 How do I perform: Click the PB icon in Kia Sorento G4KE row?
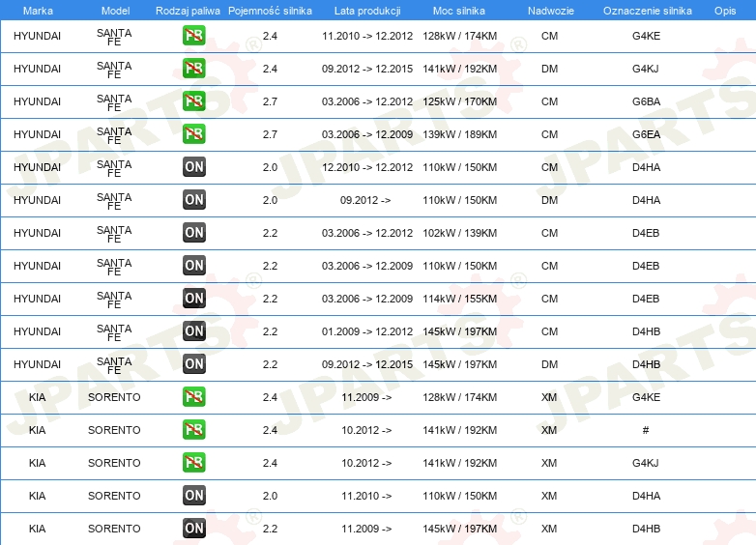[x=194, y=397]
